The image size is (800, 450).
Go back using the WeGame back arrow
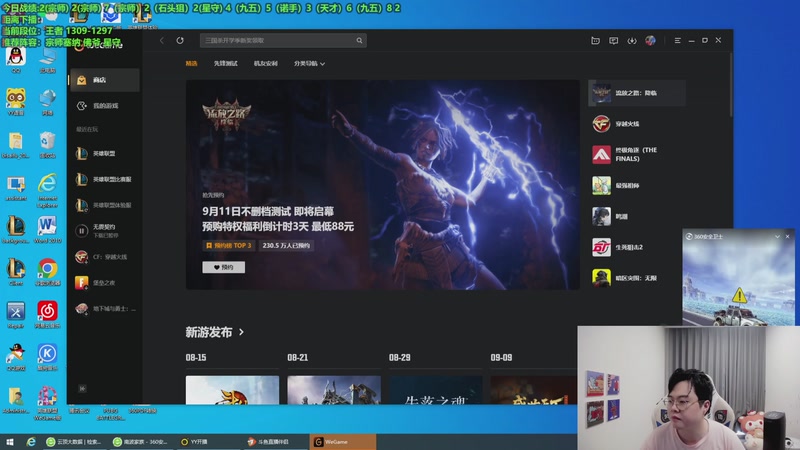tap(162, 40)
